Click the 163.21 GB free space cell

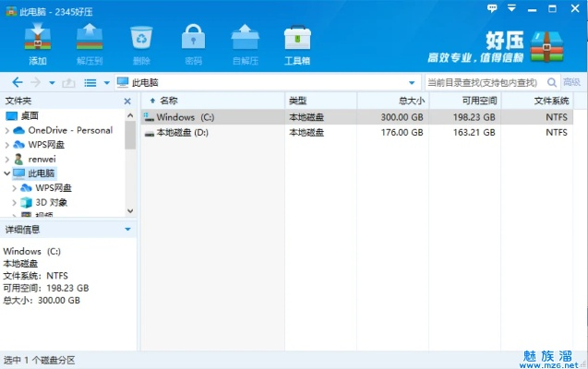474,132
